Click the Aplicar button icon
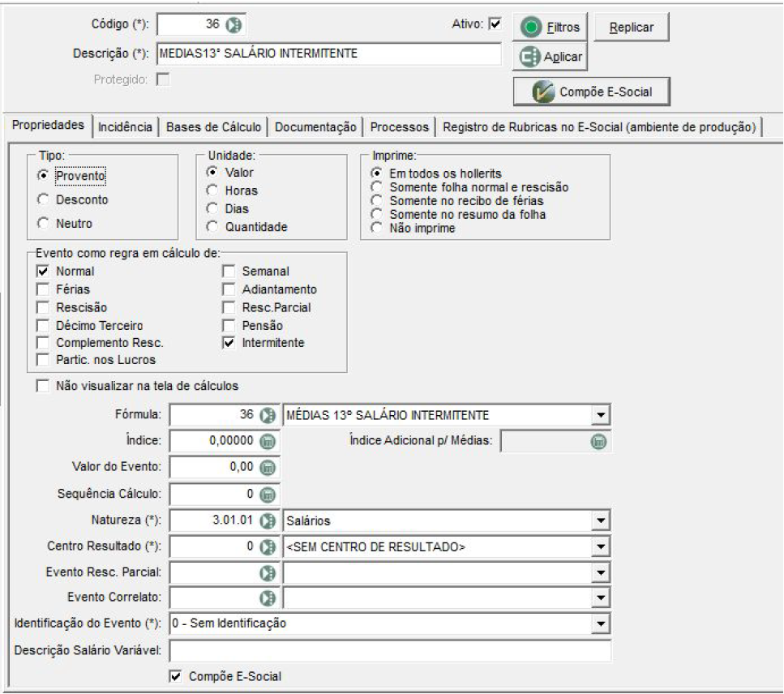Screen dimensions: 784x694 click(529, 57)
